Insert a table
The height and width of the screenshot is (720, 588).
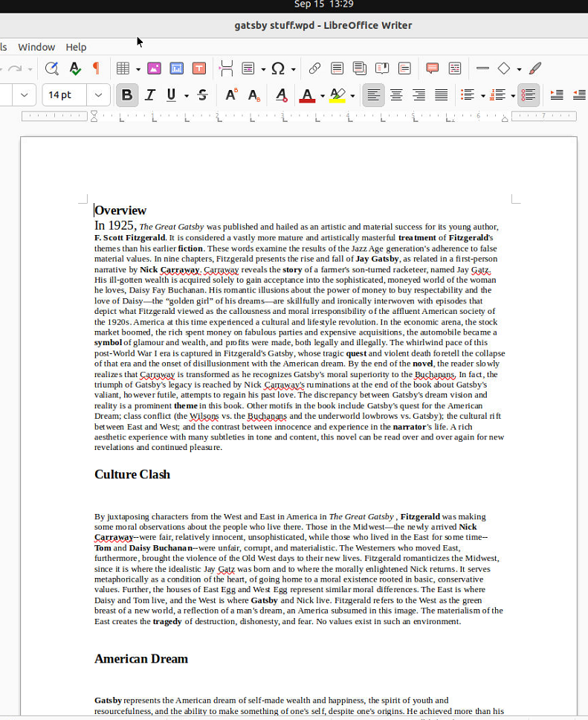coord(123,68)
